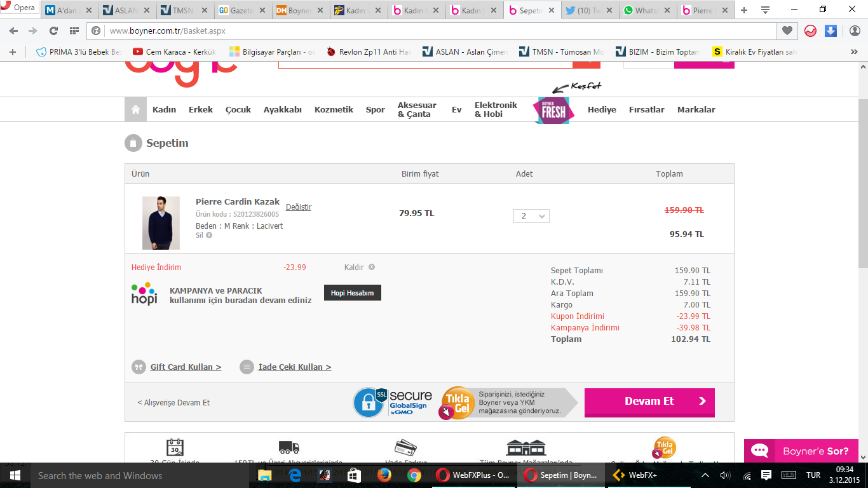Click the Gift Card Kullan link
Viewport: 868px width, 488px height.
pyautogui.click(x=186, y=367)
